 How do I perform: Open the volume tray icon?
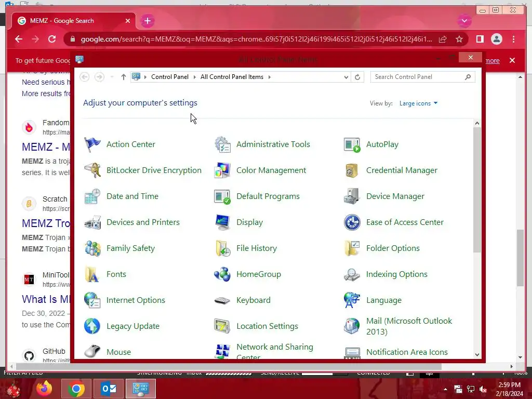coord(483,389)
